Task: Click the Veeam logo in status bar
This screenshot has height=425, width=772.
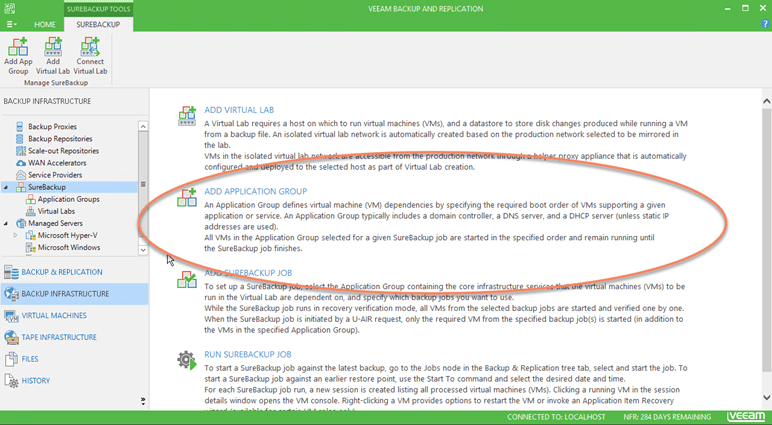Action: pos(746,417)
